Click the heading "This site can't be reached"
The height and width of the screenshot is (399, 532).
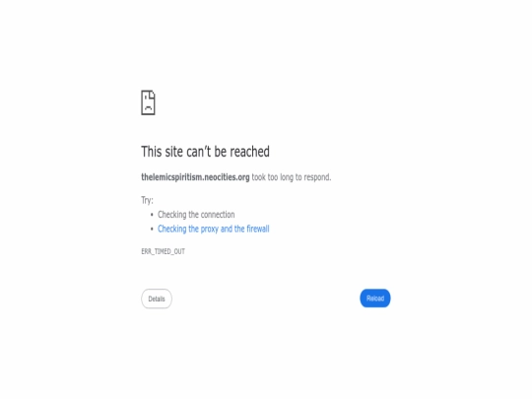(x=205, y=152)
